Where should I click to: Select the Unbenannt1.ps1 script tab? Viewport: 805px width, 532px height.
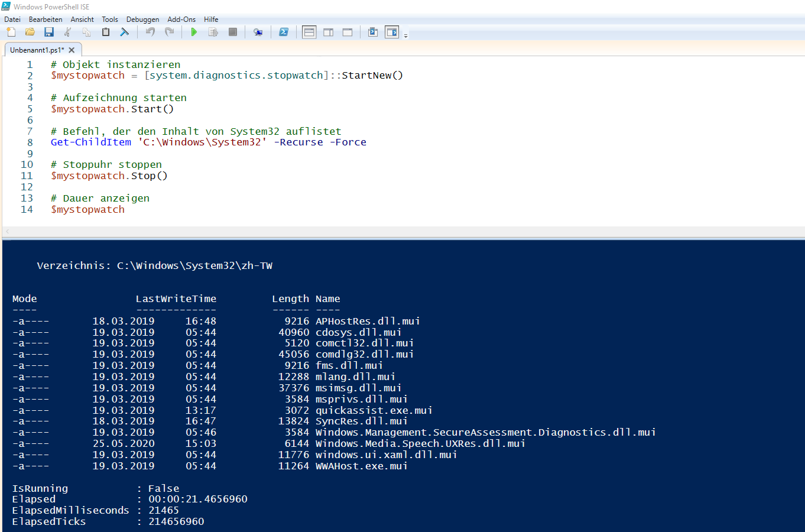pos(38,50)
